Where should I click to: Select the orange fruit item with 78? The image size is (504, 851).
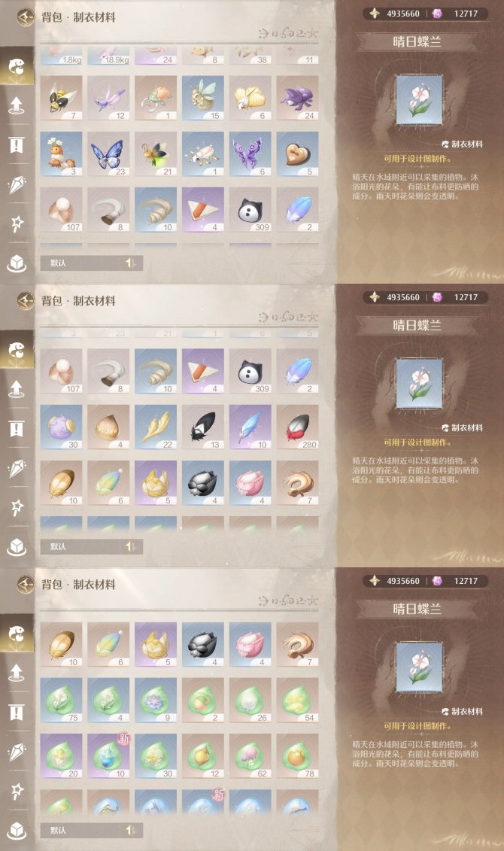click(297, 756)
